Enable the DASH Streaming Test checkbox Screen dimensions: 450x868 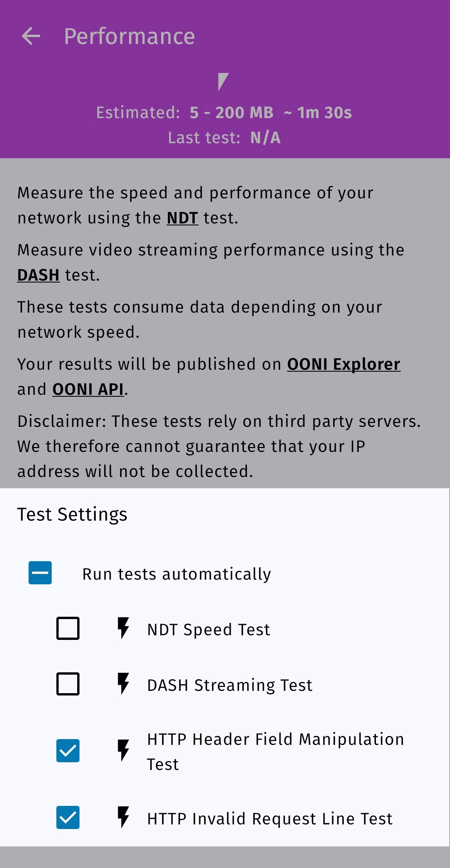[x=68, y=684]
